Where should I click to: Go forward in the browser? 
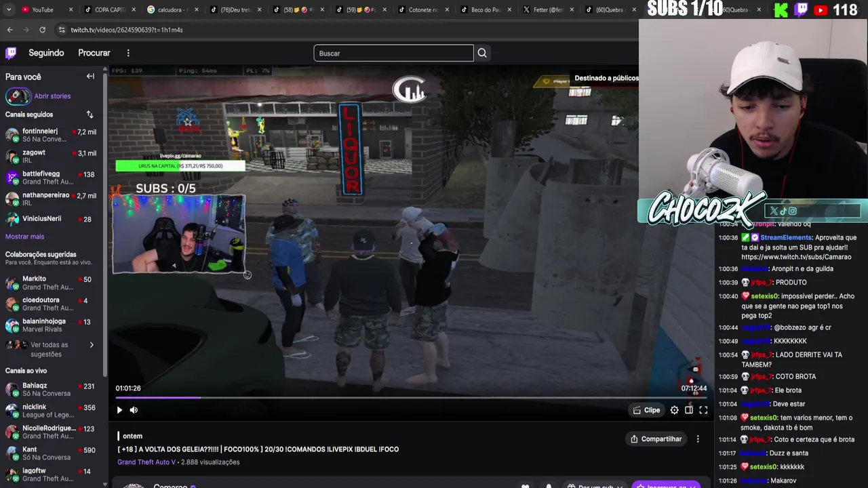26,30
